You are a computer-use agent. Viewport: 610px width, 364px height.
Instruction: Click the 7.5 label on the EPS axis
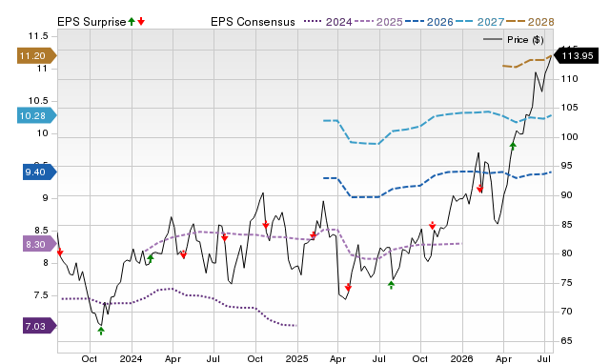point(41,295)
